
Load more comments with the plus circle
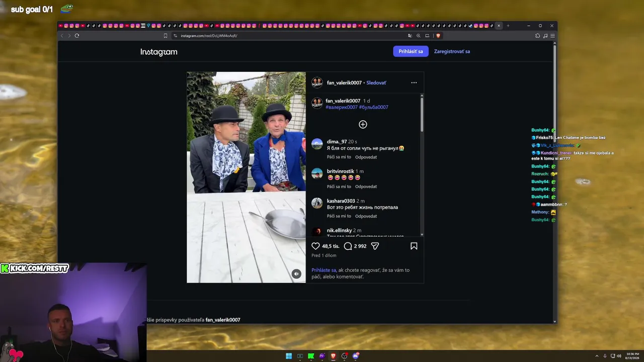tap(363, 124)
